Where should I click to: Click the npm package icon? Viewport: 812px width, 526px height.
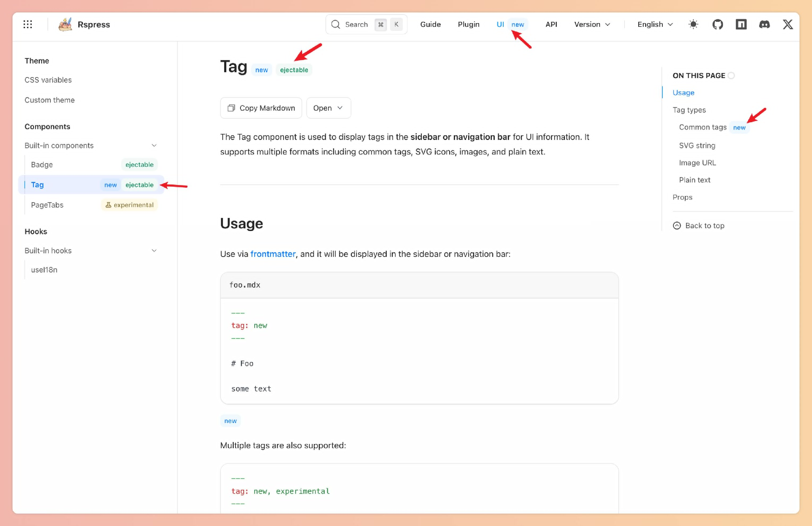point(741,24)
